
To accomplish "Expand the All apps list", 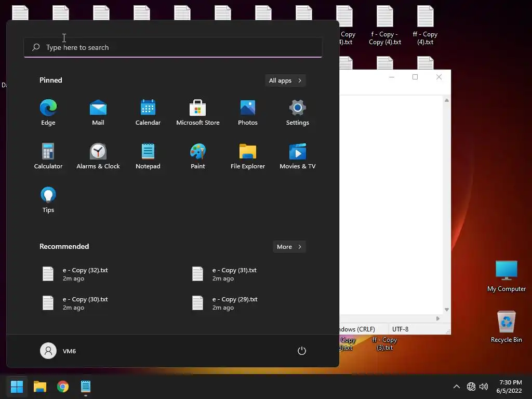I will click(285, 81).
